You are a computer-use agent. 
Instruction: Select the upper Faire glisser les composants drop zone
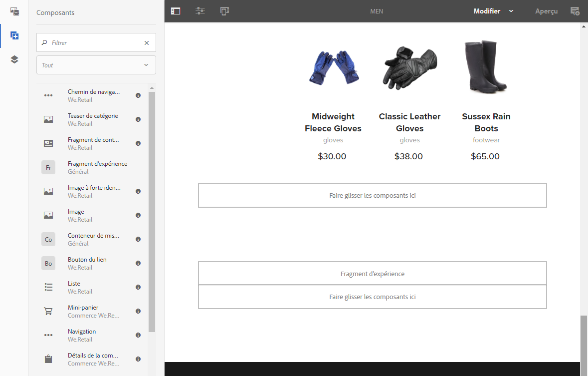373,195
